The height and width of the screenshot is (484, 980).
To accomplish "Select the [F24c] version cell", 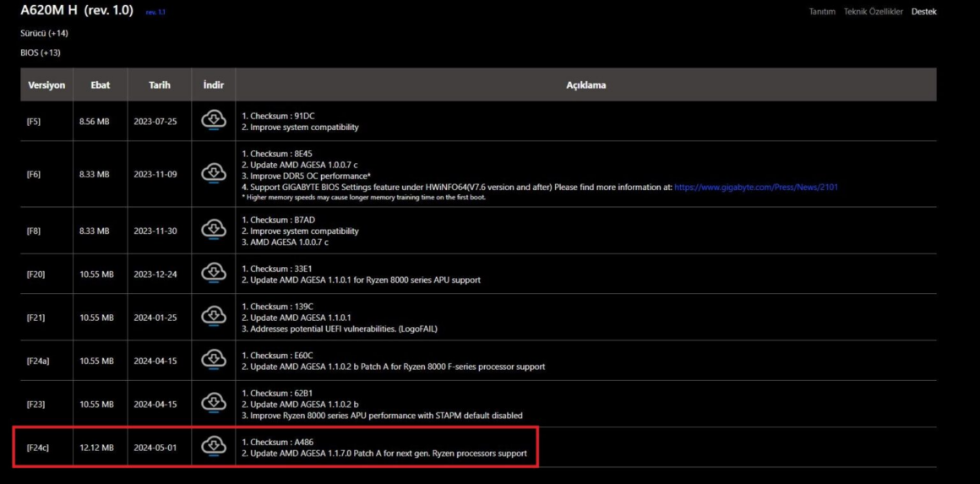I will pyautogui.click(x=38, y=448).
